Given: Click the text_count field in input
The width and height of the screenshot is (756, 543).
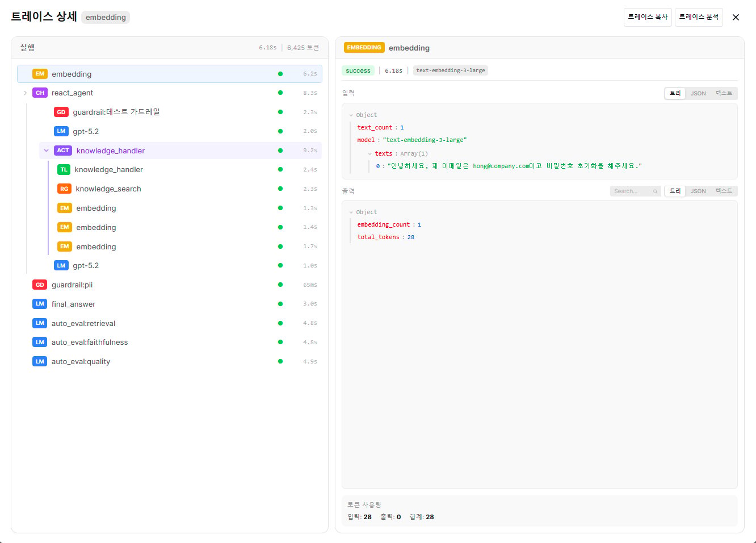Looking at the screenshot, I should coord(375,128).
